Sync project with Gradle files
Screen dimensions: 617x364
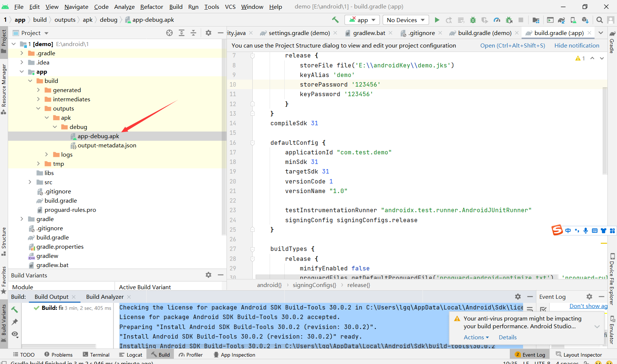[561, 20]
